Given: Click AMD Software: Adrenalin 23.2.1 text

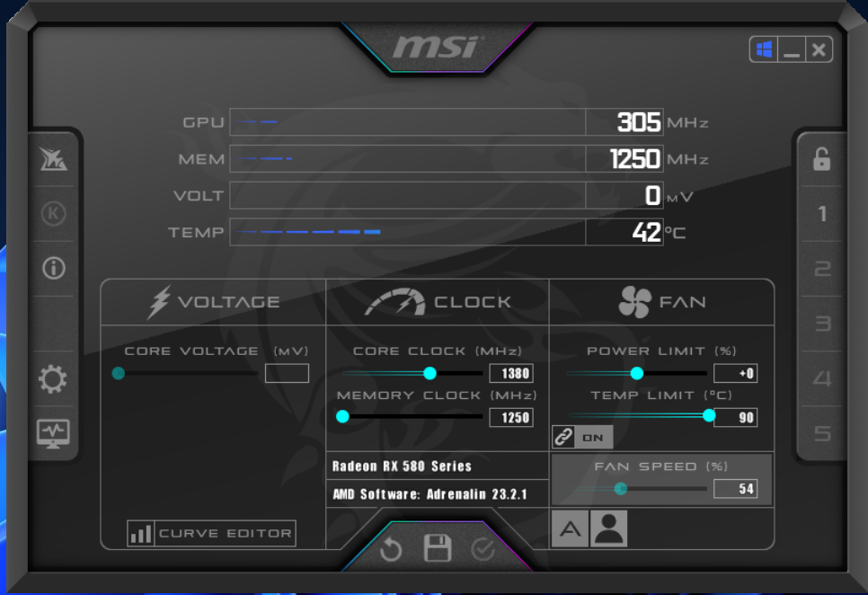Looking at the screenshot, I should [430, 494].
